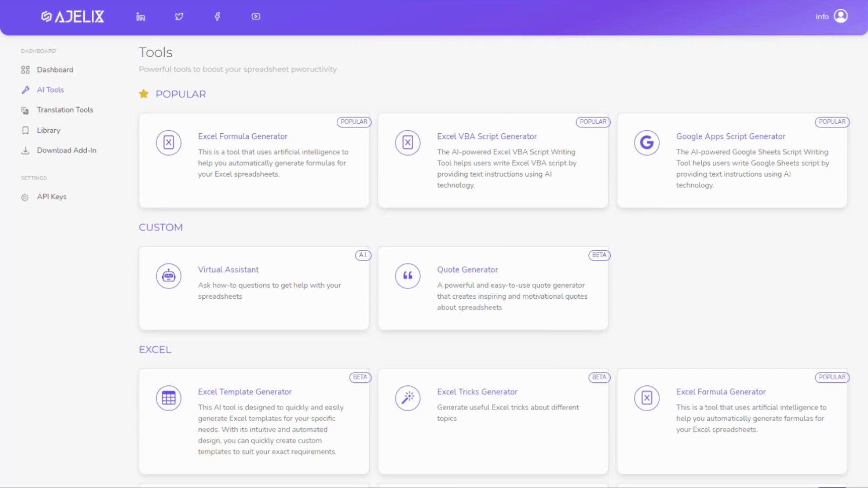Click the 'info' account label in header
This screenshot has width=868, height=488.
tap(822, 17)
